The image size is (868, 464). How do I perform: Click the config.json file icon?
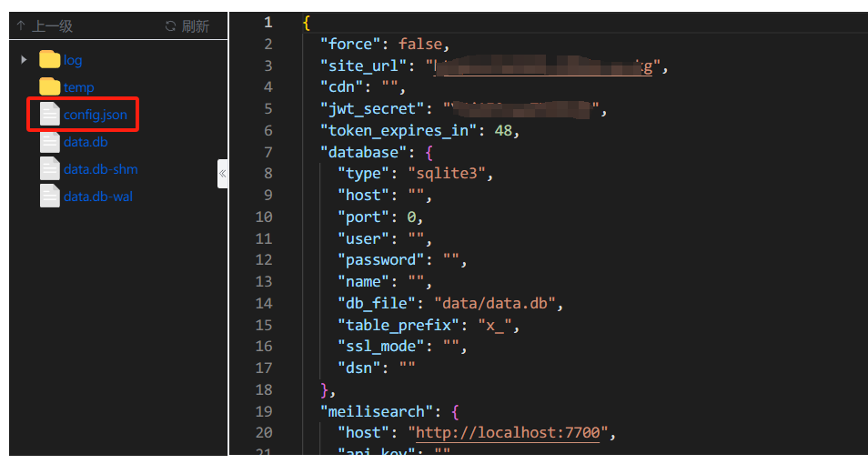tap(49, 115)
